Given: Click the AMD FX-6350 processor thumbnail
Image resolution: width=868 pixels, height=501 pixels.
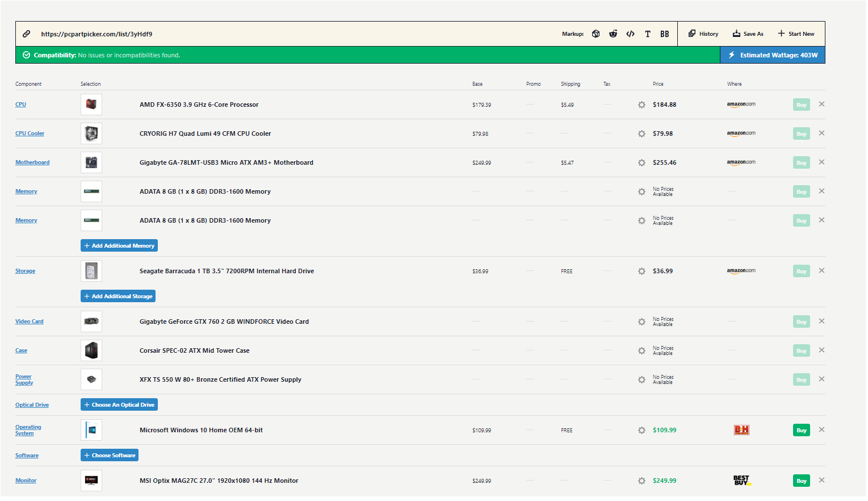Looking at the screenshot, I should pyautogui.click(x=91, y=105).
